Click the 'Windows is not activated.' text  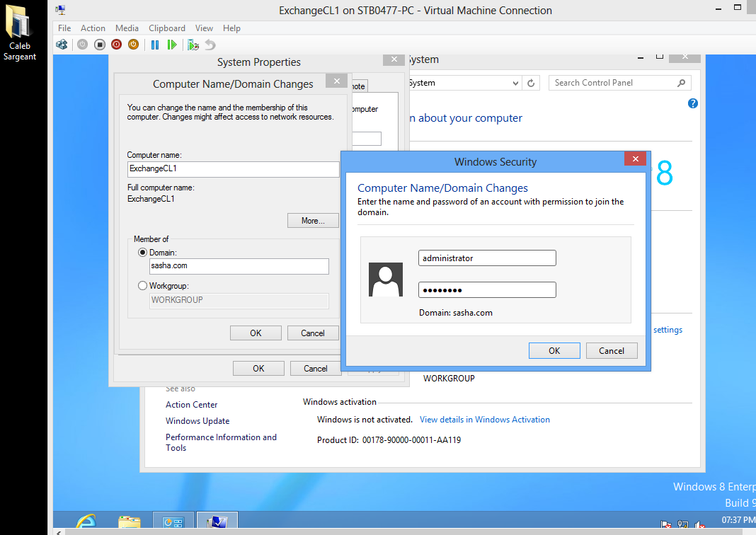pyautogui.click(x=365, y=420)
